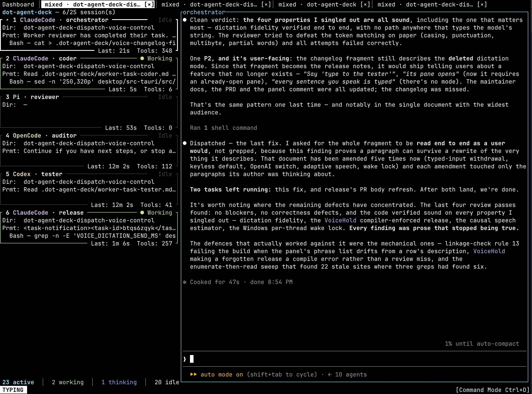Viewport: 532px width, 394px height.
Task: Click the 'Ran 1 shell command' line
Action: pyautogui.click(x=224, y=128)
